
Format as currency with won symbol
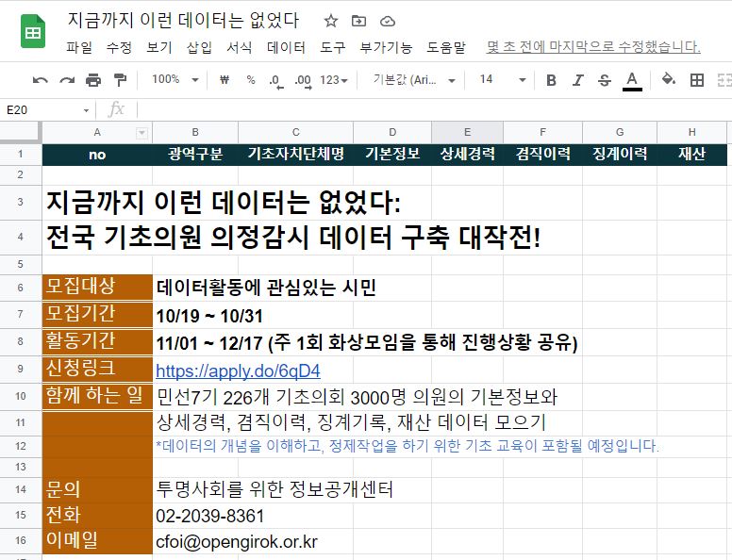point(225,80)
